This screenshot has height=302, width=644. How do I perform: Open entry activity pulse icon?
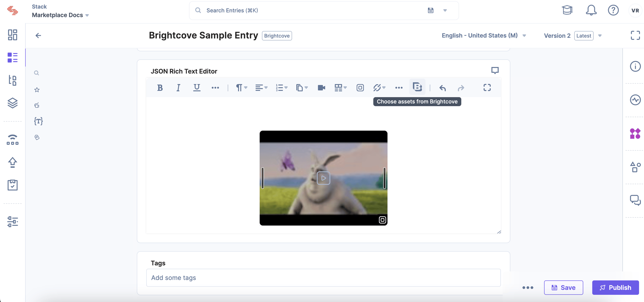coord(635,100)
